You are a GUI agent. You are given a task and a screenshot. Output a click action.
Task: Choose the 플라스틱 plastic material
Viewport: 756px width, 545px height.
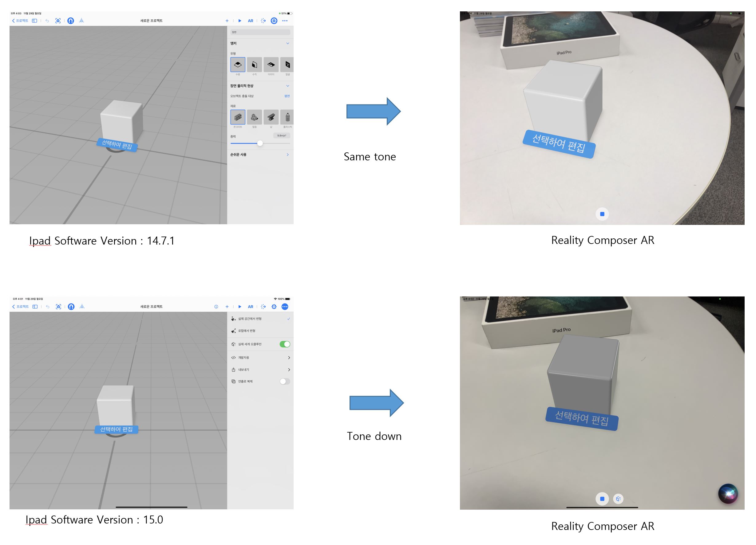pos(287,117)
